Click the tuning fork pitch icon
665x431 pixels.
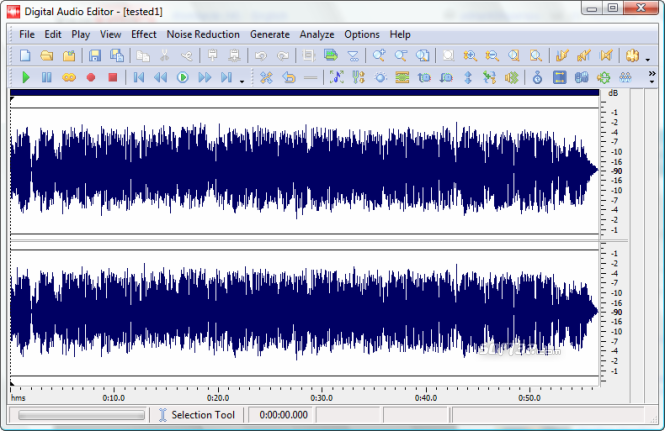coord(358,77)
